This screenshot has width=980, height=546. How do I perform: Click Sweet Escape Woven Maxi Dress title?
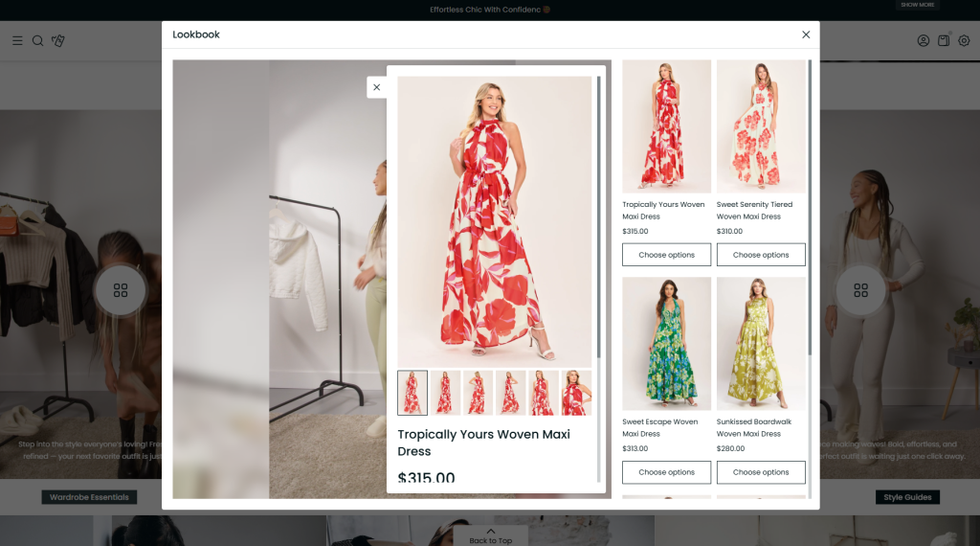pos(660,428)
